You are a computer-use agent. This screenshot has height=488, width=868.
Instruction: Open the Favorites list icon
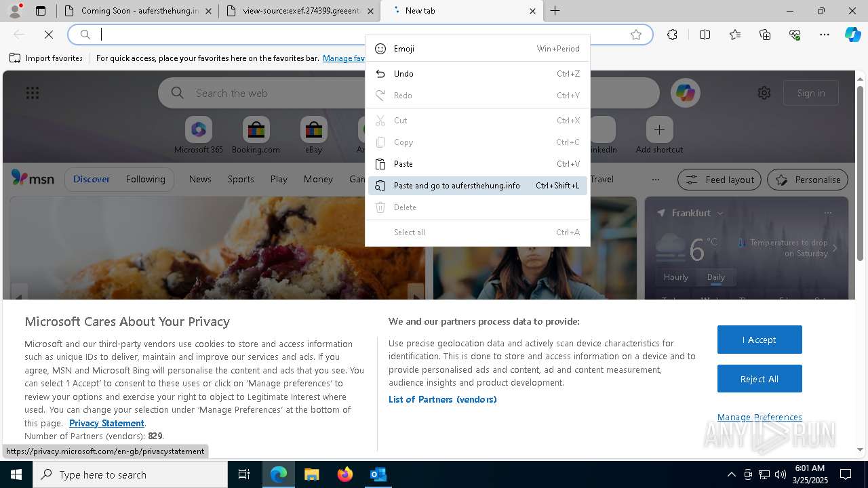(x=735, y=35)
